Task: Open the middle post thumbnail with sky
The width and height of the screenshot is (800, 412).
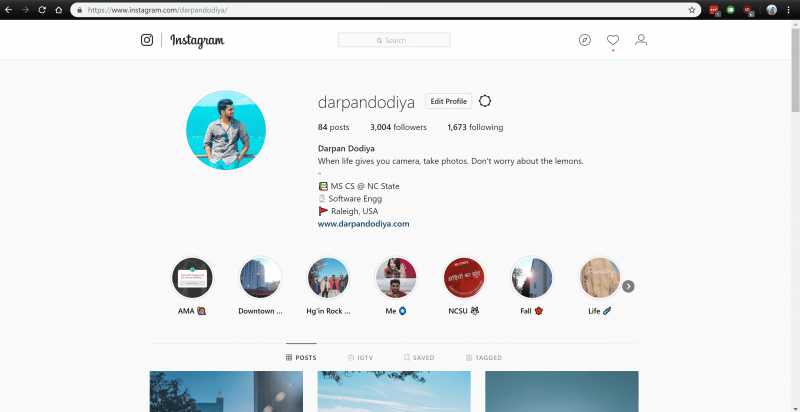Action: (394, 392)
